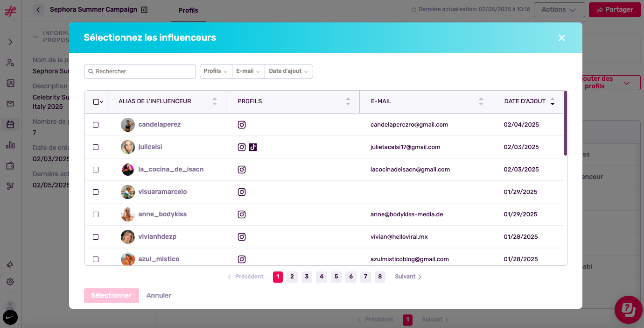Image resolution: width=644 pixels, height=328 pixels.
Task: Open the Date d'ajout filter dropdown
Action: [x=289, y=71]
